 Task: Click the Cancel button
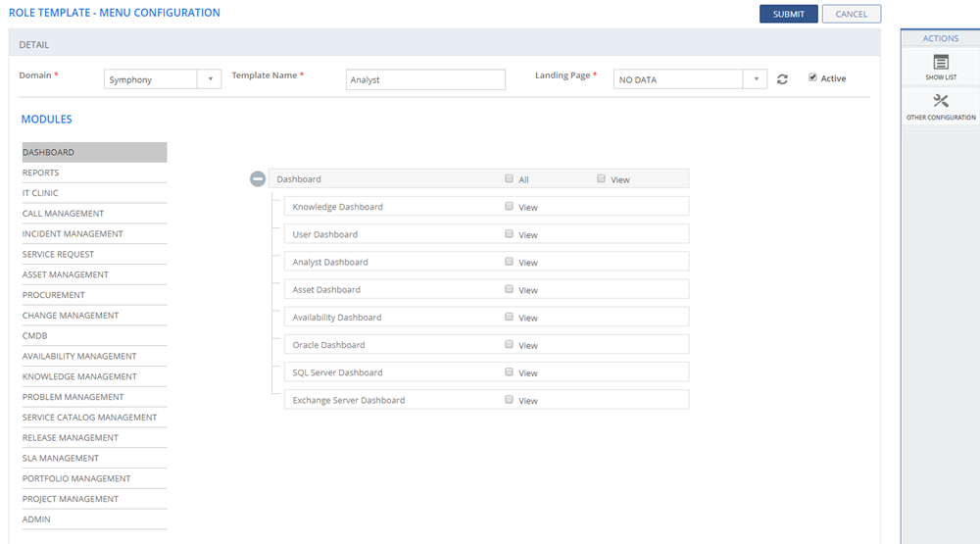click(851, 14)
